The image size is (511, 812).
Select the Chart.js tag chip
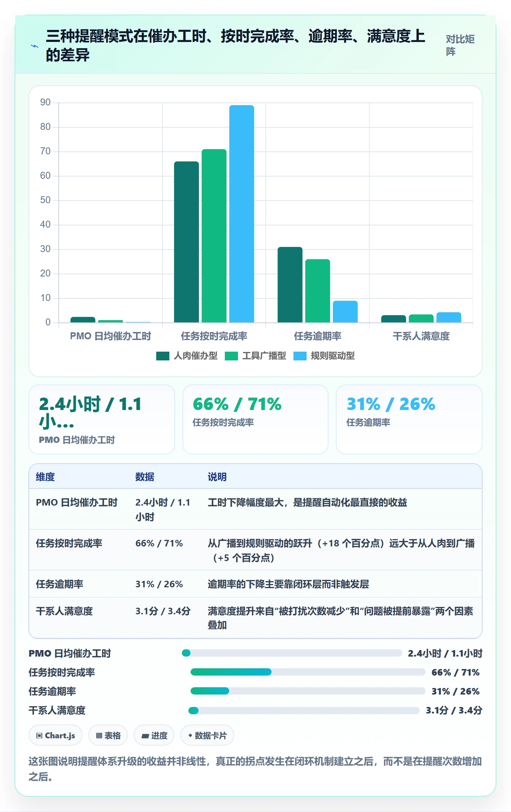[55, 735]
